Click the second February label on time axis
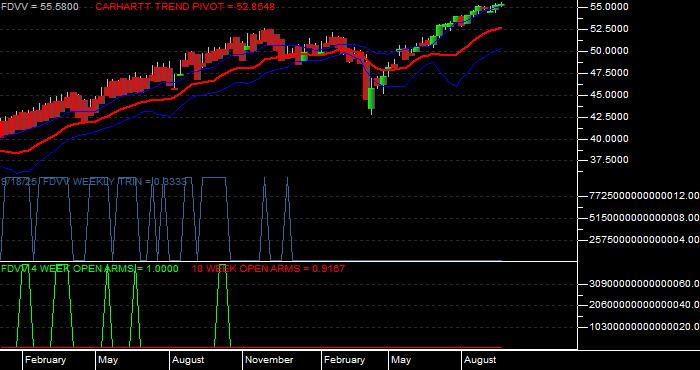700x370 pixels. (344, 360)
